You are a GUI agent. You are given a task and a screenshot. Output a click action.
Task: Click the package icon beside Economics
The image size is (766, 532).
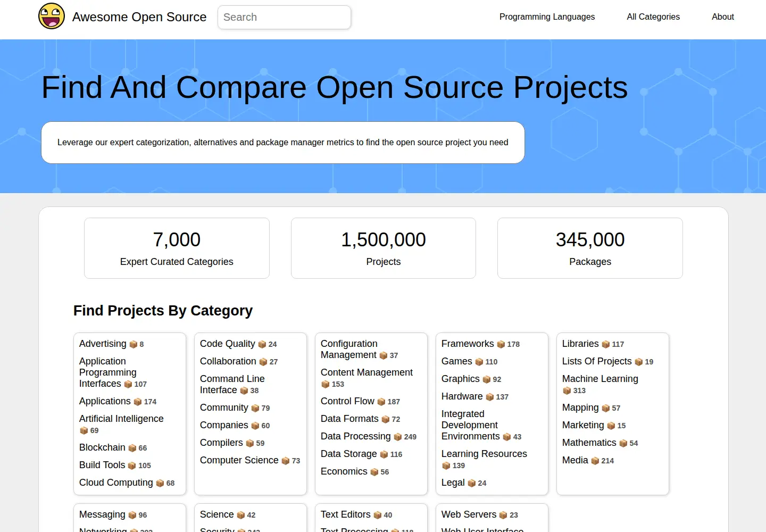click(374, 472)
